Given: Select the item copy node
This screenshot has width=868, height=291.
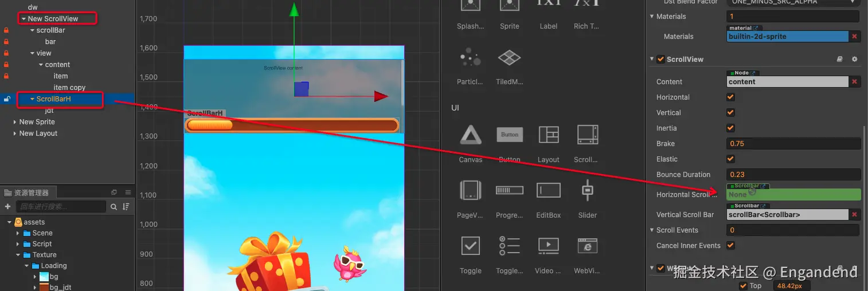Looking at the screenshot, I should coord(69,88).
